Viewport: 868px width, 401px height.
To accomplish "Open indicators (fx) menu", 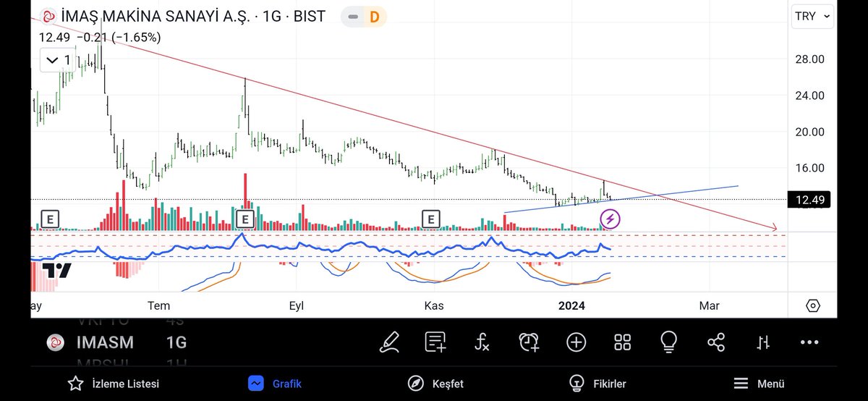I will [x=482, y=342].
